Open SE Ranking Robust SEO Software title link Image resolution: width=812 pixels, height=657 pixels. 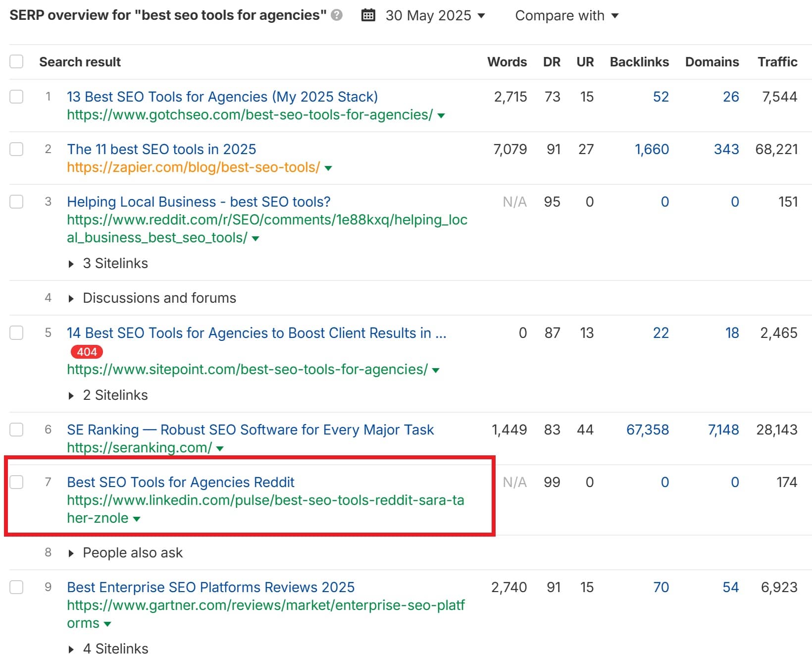pos(250,430)
